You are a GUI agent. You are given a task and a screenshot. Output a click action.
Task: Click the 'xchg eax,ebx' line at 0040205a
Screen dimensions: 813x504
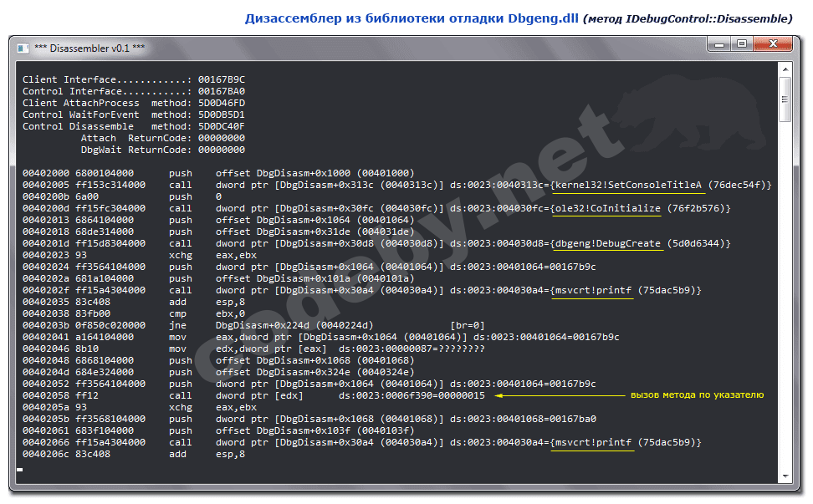pos(140,407)
